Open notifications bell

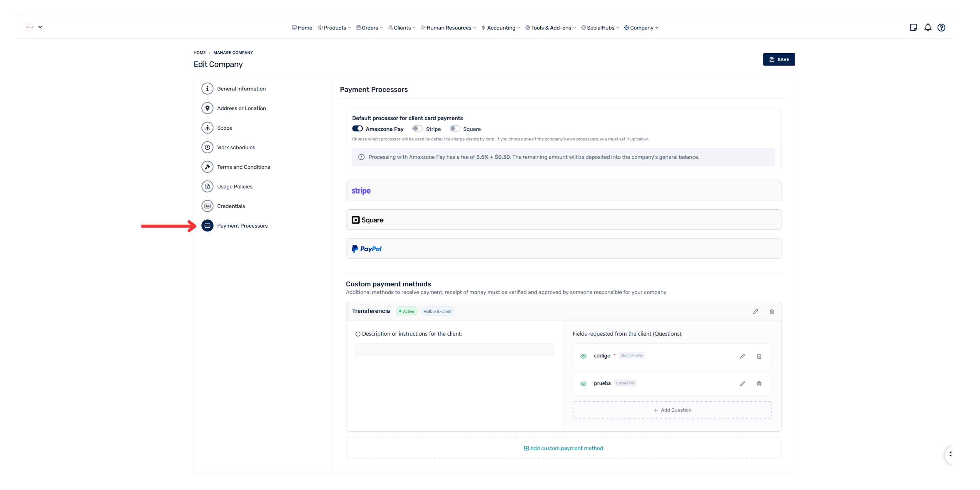click(928, 27)
